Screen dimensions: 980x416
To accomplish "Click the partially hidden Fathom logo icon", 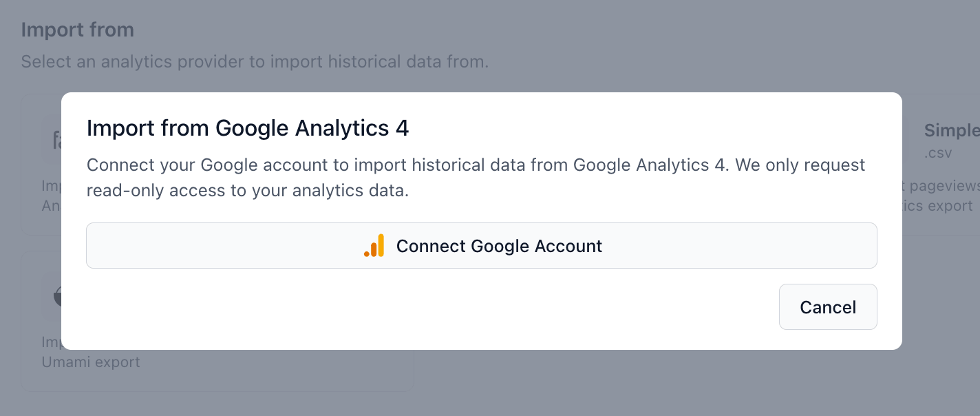I will pyautogui.click(x=56, y=140).
